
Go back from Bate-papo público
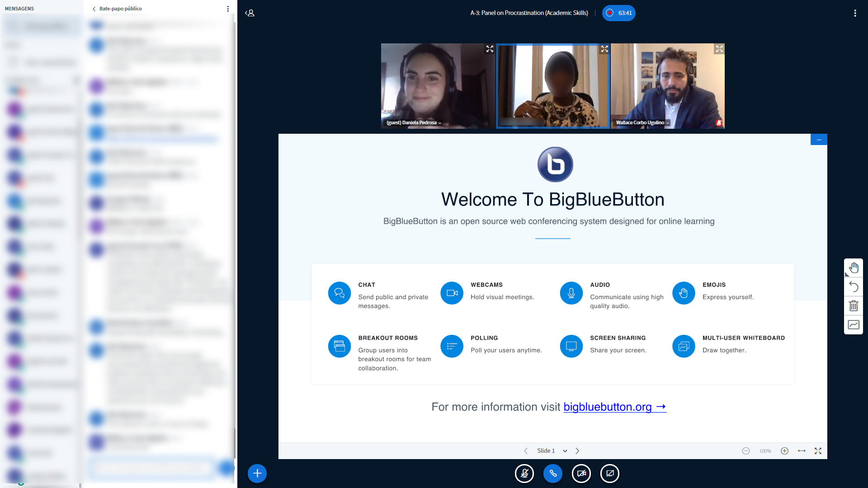[x=94, y=9]
